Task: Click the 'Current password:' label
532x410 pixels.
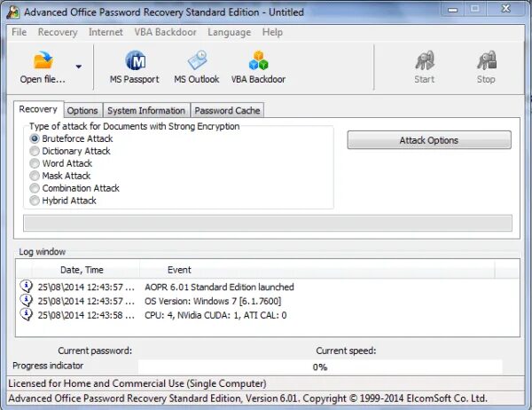Action: (95, 351)
